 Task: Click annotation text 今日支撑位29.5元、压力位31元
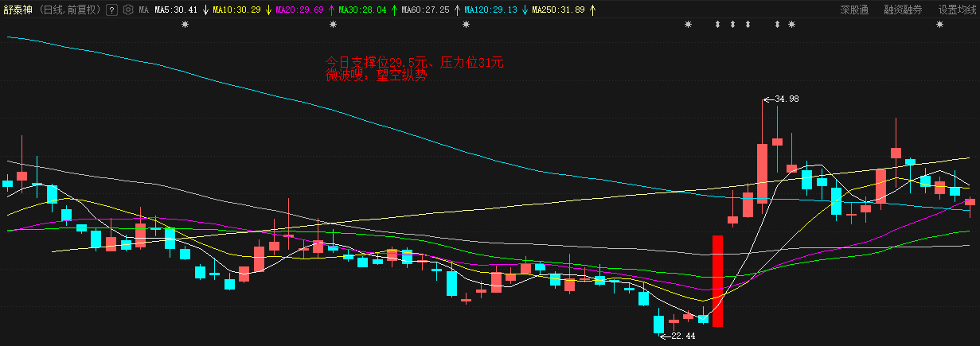click(415, 62)
